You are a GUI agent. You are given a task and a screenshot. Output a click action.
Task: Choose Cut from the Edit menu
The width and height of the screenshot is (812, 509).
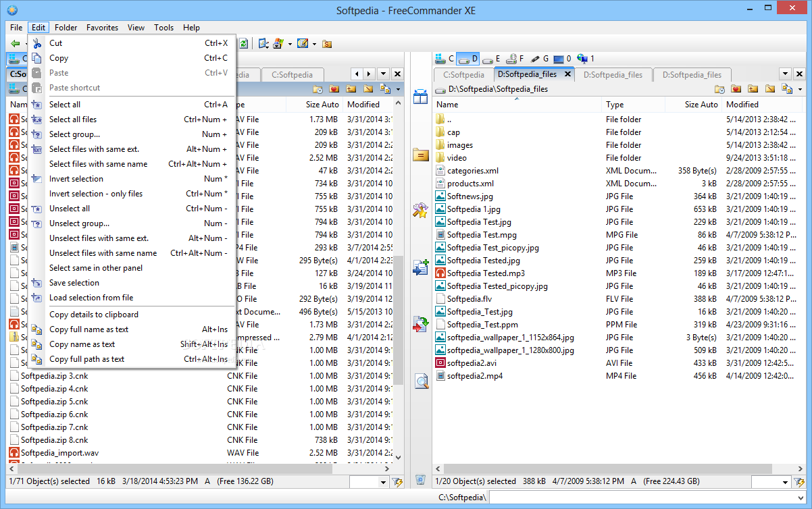[x=131, y=43]
